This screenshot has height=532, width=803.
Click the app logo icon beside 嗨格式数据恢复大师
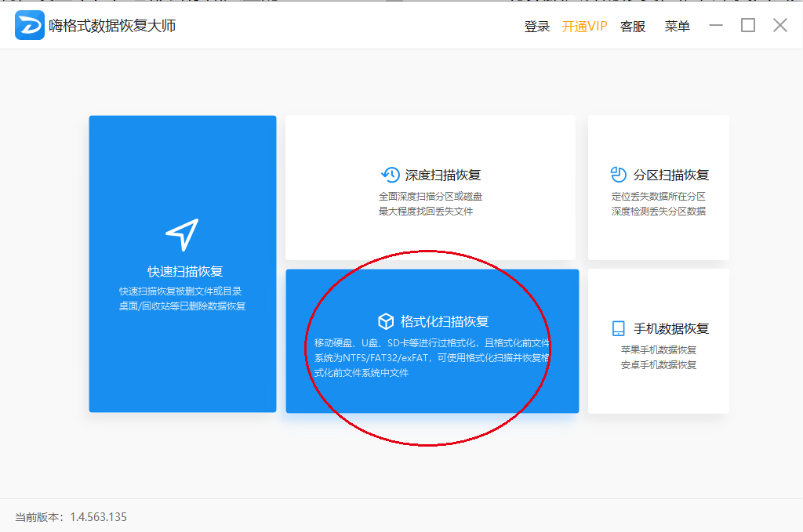pos(29,25)
